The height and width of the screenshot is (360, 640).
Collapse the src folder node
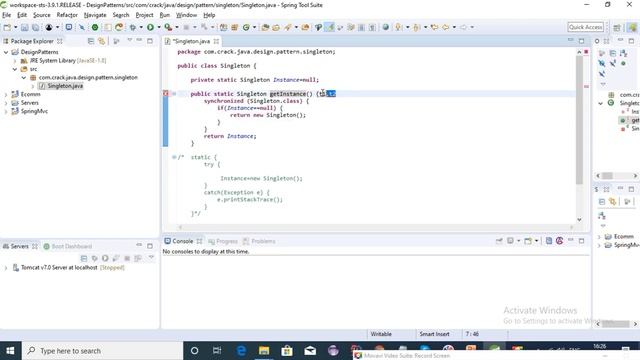tap(15, 69)
